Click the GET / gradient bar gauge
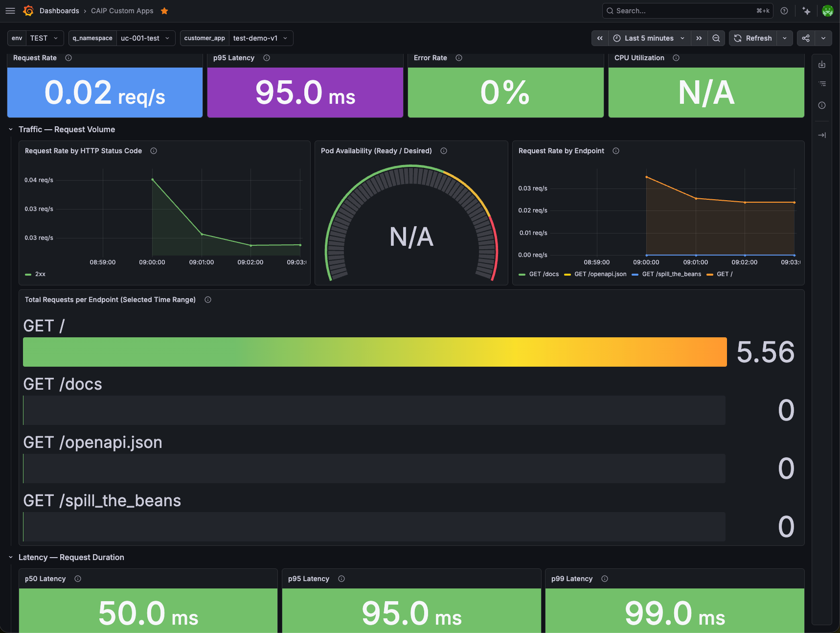This screenshot has width=840, height=633. [x=375, y=352]
